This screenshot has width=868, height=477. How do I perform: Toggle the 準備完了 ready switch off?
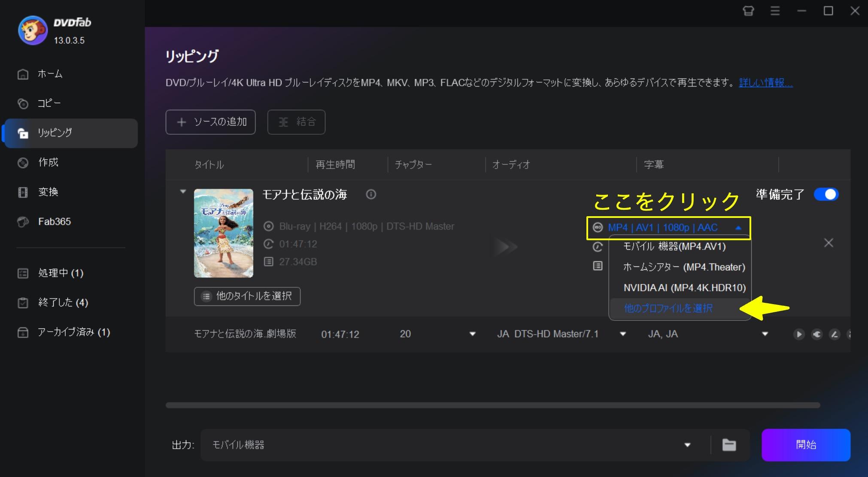826,194
